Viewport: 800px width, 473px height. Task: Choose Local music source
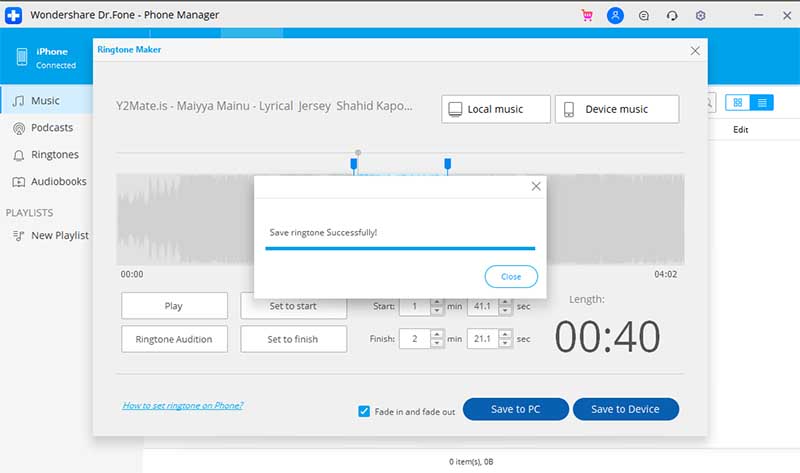pyautogui.click(x=495, y=109)
